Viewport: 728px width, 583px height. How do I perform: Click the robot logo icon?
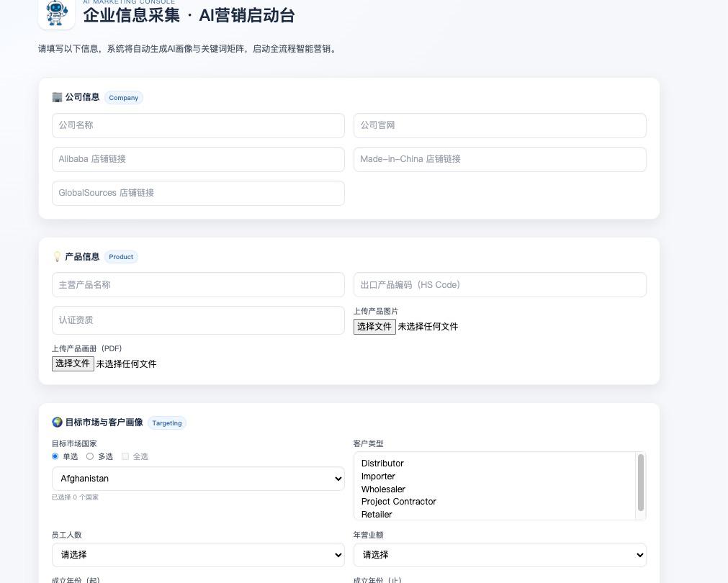coord(56,12)
